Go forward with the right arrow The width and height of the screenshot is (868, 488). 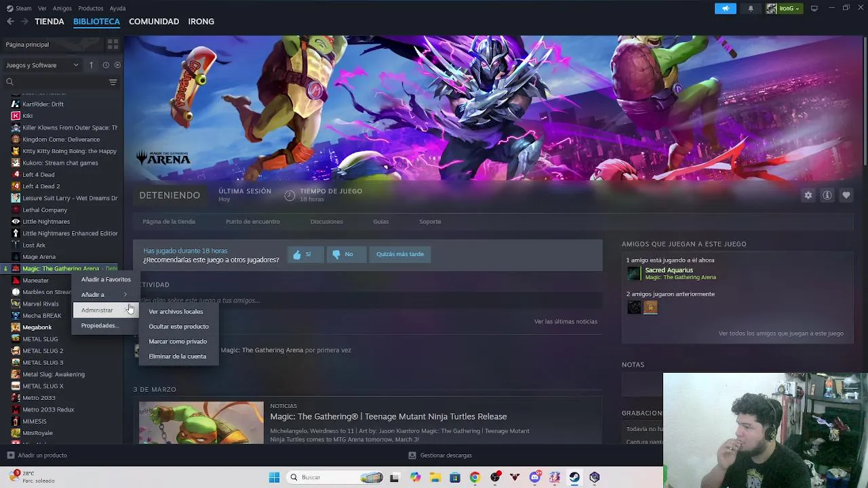click(x=24, y=22)
